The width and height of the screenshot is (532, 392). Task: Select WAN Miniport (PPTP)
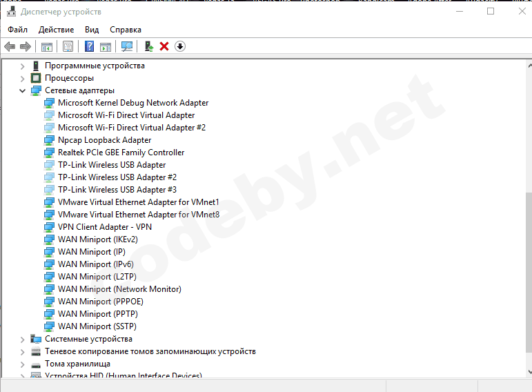tap(98, 314)
